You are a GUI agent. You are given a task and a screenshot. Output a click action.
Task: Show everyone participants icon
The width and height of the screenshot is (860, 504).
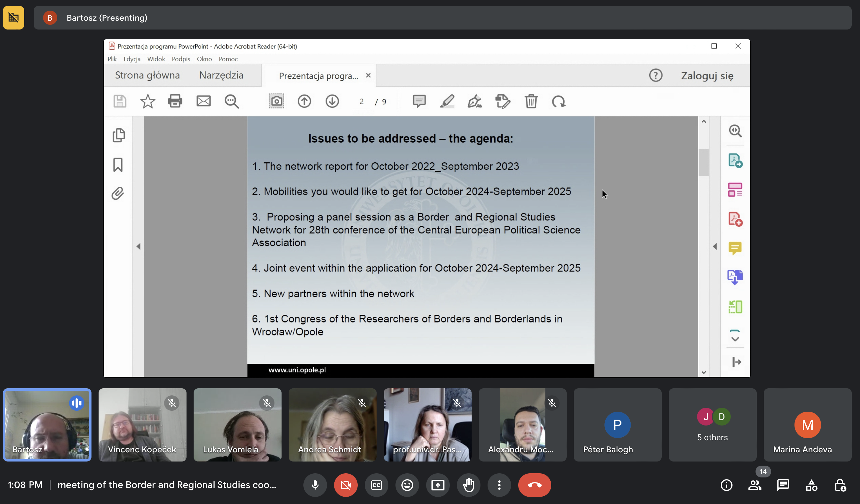click(x=755, y=485)
